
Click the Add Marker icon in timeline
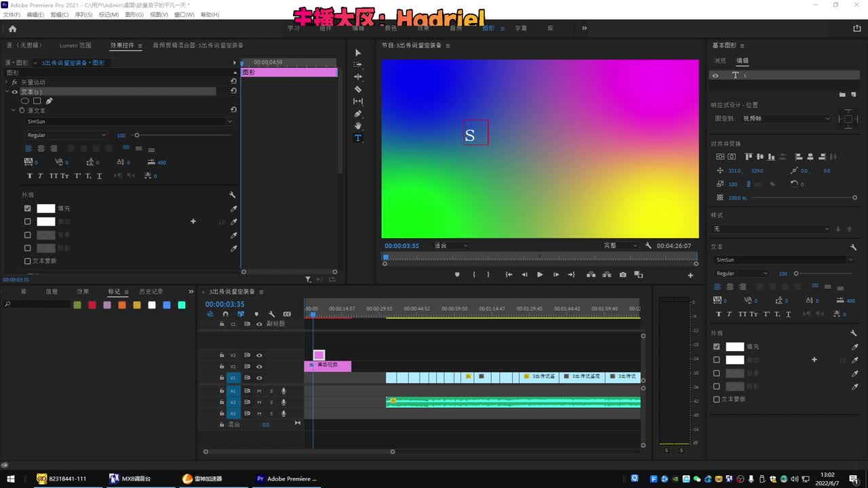(x=256, y=314)
